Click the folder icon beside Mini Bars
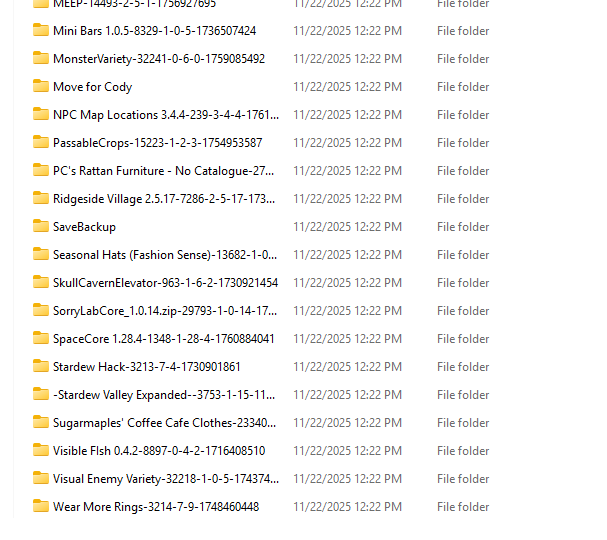 coord(41,31)
